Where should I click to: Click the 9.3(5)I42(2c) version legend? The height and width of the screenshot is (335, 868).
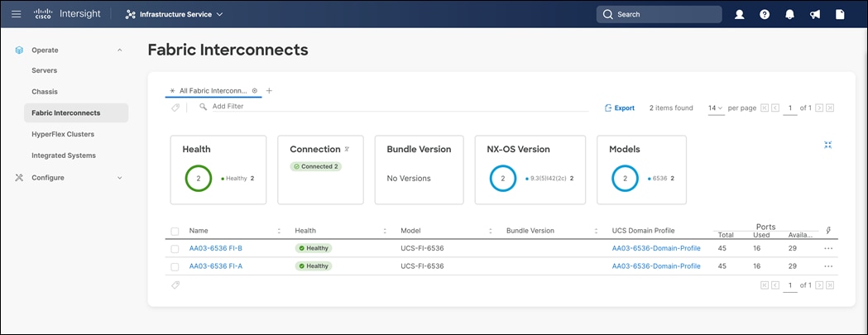[x=549, y=179]
